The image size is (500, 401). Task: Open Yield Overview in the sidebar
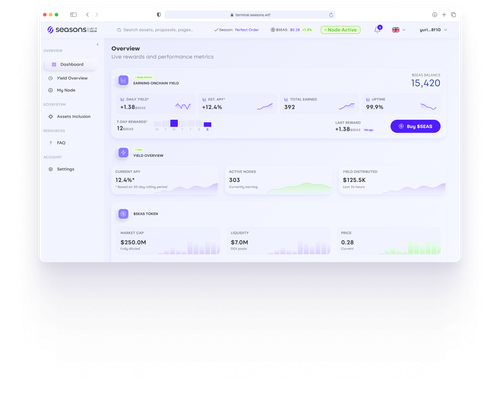[68, 78]
